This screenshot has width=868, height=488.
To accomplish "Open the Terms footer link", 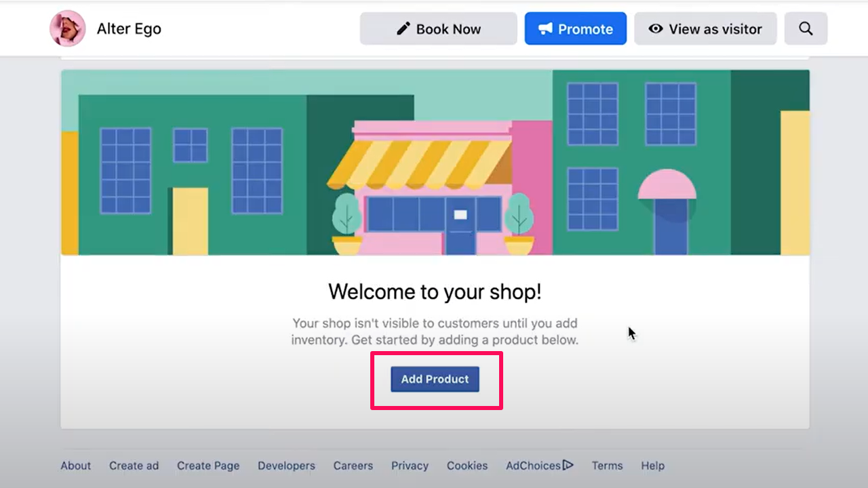I will point(607,466).
